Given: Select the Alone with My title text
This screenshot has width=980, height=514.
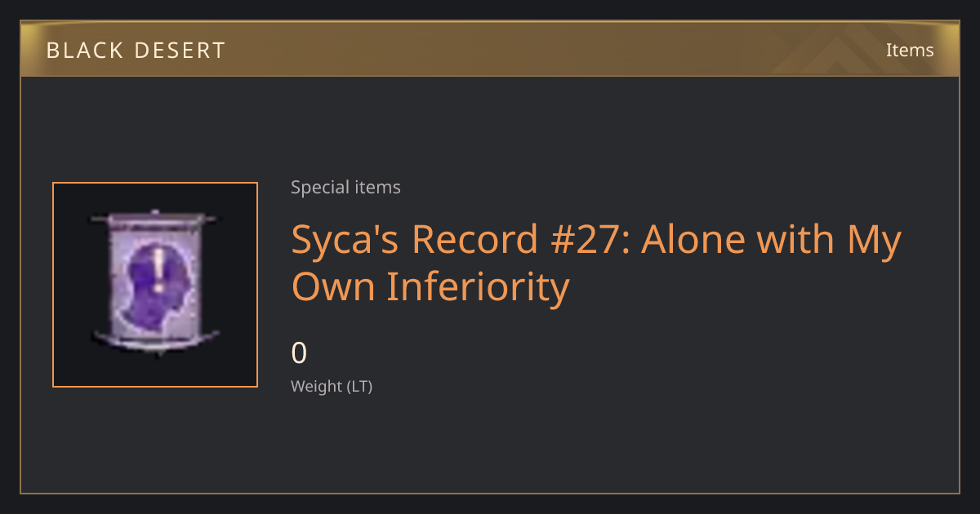Looking at the screenshot, I should tap(772, 241).
